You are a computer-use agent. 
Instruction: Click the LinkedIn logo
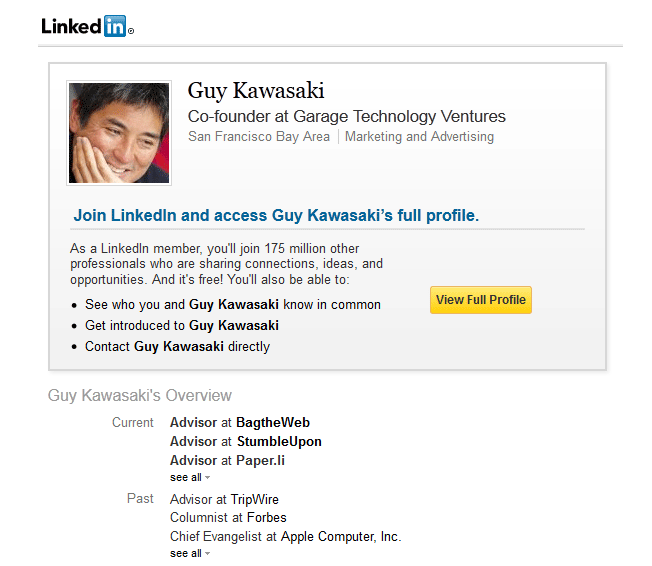click(87, 27)
